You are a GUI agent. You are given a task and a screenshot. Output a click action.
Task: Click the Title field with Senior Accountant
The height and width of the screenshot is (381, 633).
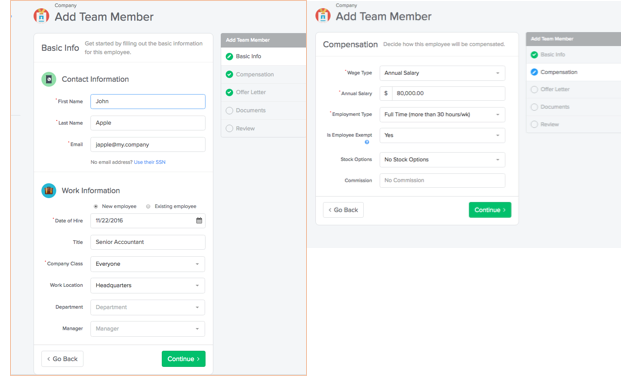click(x=148, y=242)
